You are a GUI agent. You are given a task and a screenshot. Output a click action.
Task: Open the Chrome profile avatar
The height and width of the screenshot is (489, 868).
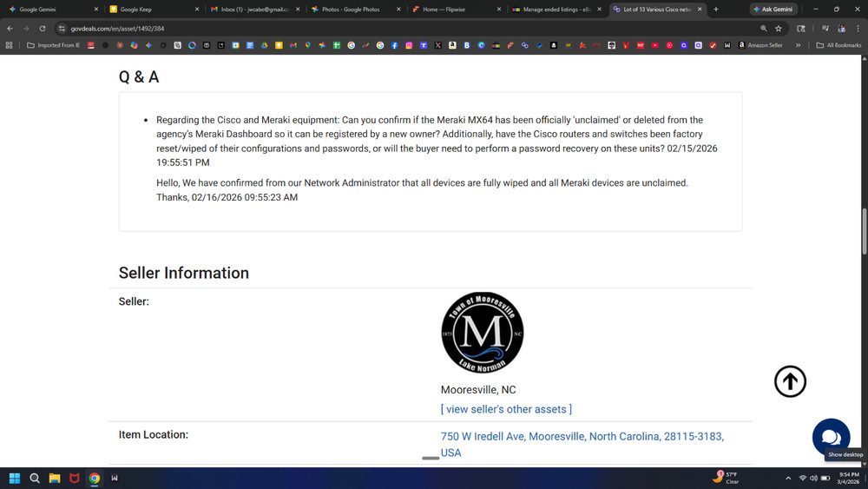841,29
